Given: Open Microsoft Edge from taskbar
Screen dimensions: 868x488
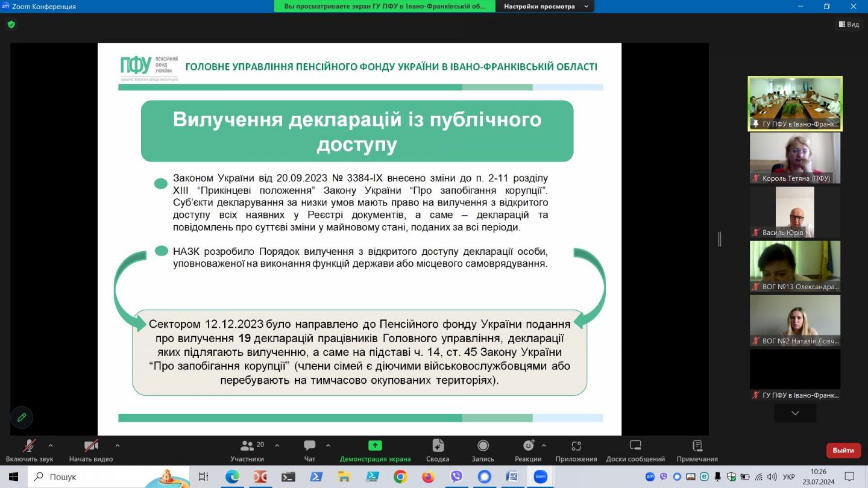Looking at the screenshot, I should click(x=232, y=477).
